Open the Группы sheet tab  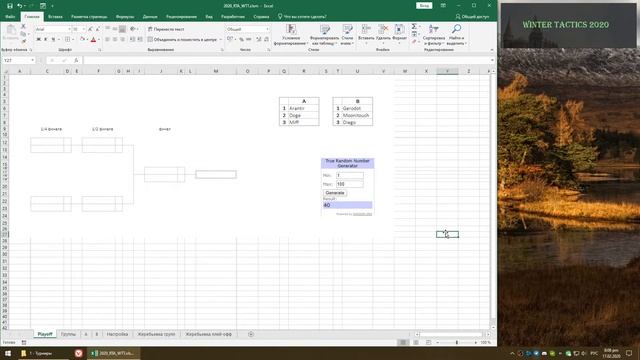coord(68,334)
